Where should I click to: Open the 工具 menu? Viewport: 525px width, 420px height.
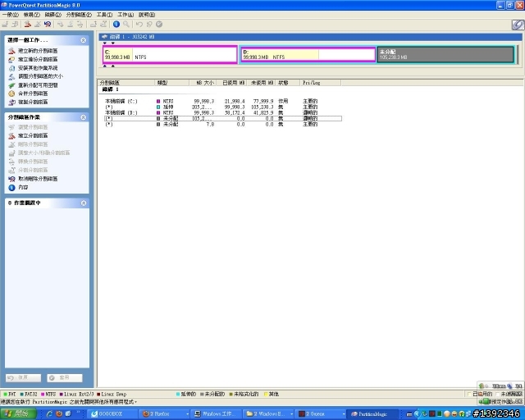[104, 15]
